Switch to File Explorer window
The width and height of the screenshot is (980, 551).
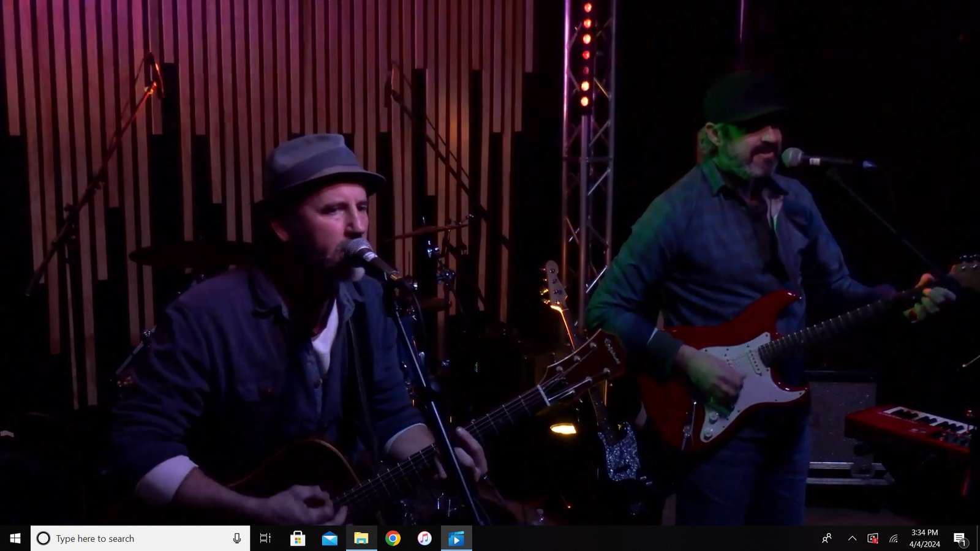point(361,538)
